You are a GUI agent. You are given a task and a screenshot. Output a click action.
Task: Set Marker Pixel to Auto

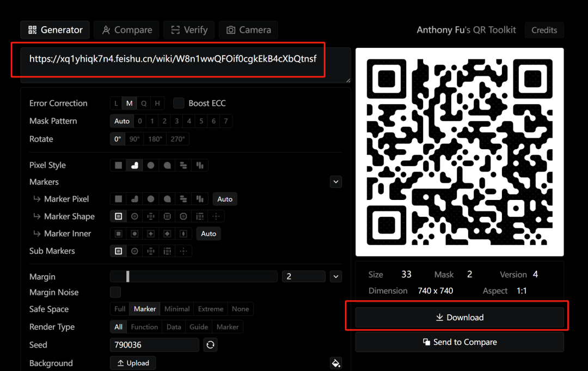click(x=225, y=199)
